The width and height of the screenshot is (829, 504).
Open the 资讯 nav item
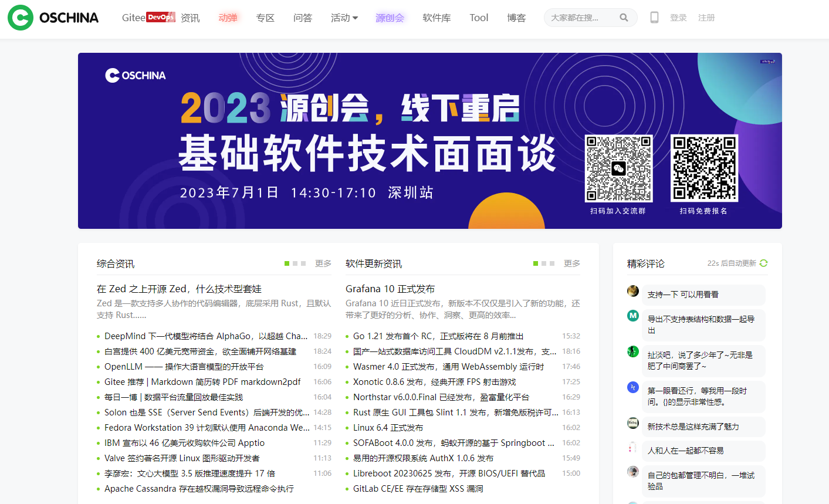(x=190, y=18)
